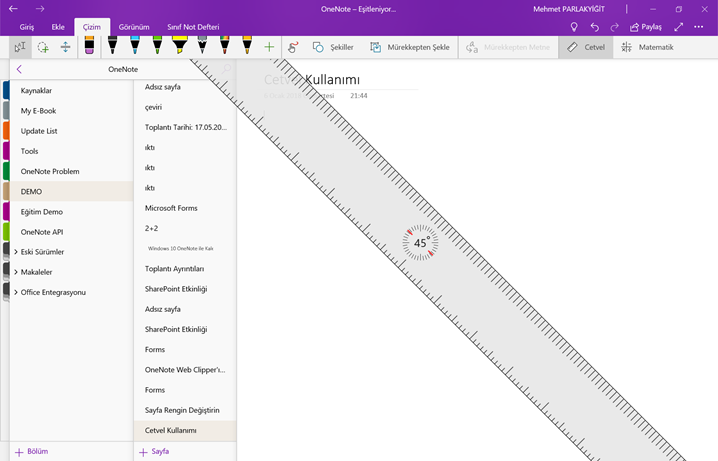Pick the green pen
This screenshot has width=718, height=461.
[157, 46]
